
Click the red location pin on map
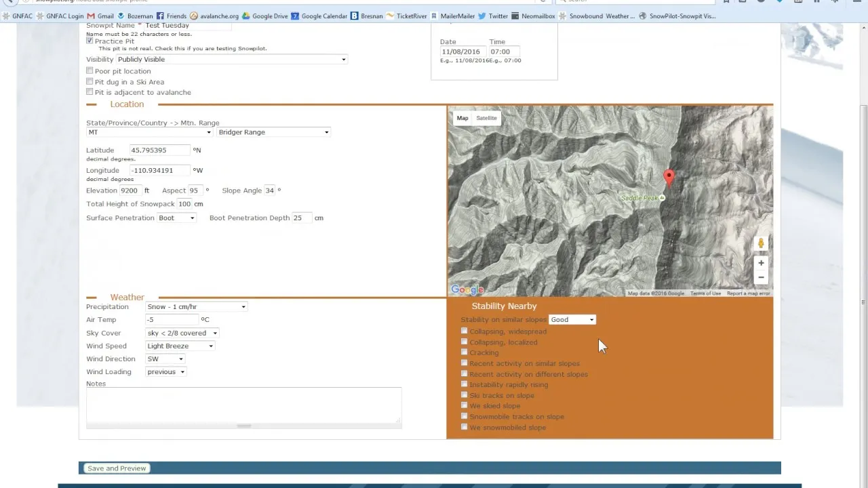coord(669,178)
